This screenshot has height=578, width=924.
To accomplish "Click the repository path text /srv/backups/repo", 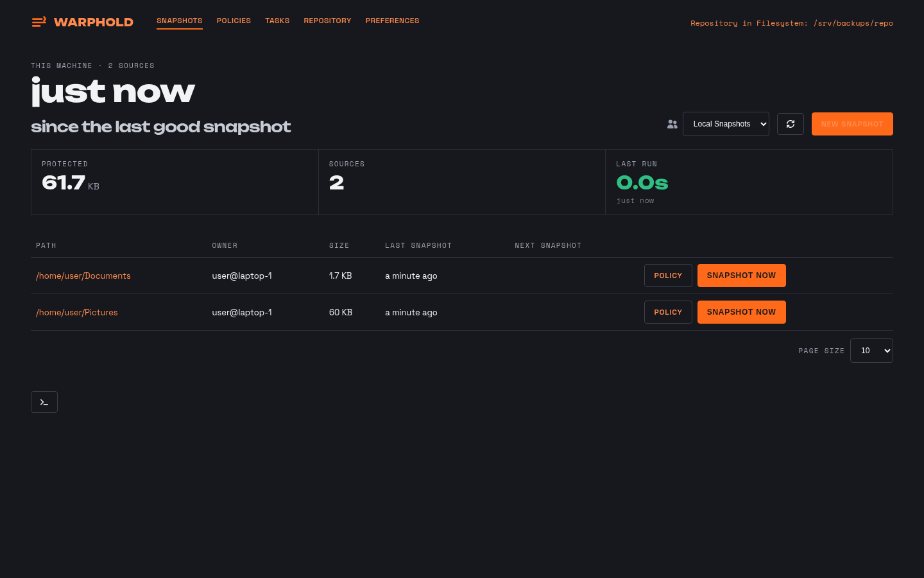I will click(853, 23).
